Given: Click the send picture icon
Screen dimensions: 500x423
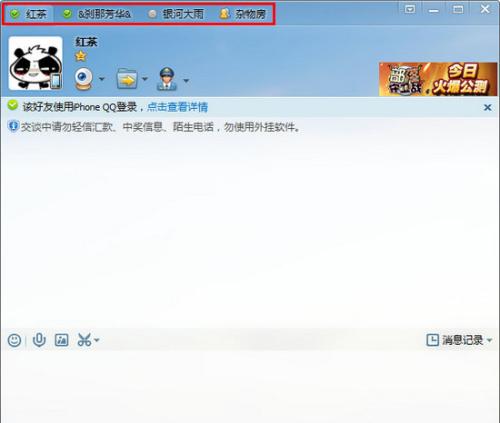Looking at the screenshot, I should (62, 340).
